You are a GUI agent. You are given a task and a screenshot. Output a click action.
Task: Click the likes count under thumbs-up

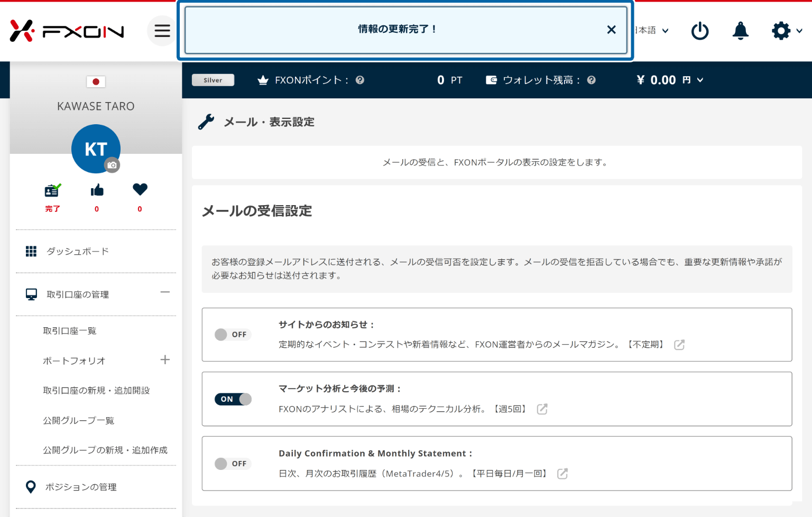click(x=97, y=209)
